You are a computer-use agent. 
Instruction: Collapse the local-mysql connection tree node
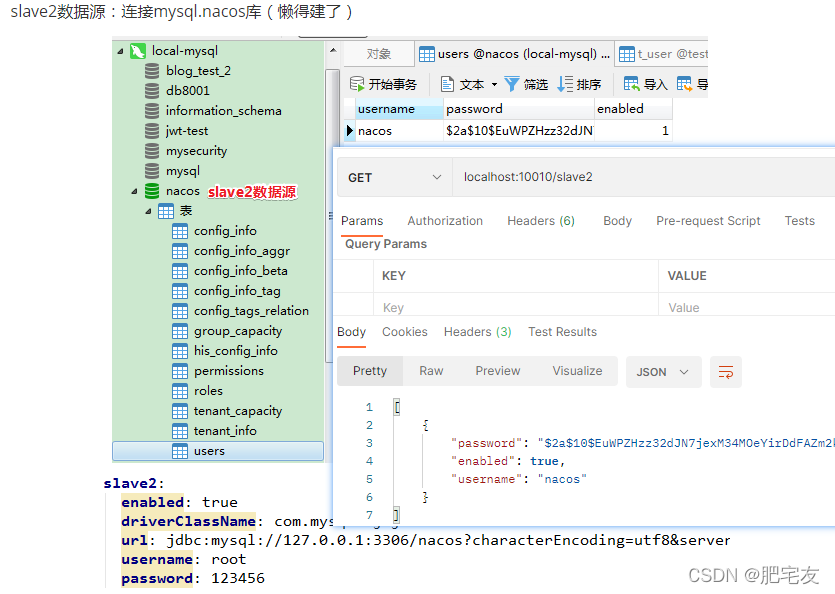[x=120, y=51]
